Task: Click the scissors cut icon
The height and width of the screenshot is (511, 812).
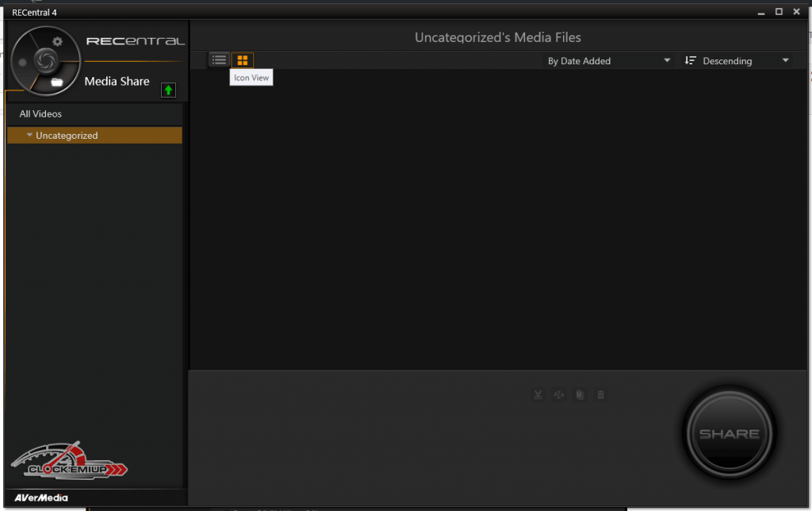Action: [x=538, y=394]
